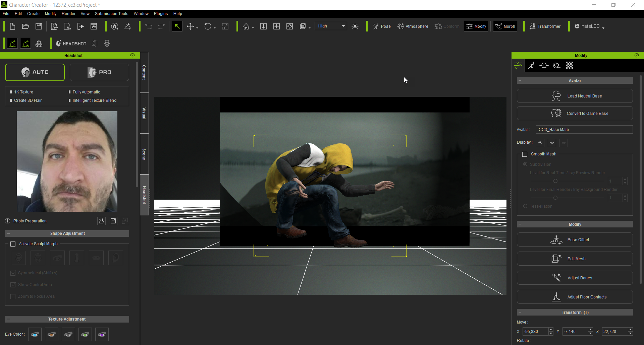The height and width of the screenshot is (345, 644).
Task: Click in the Move X value field
Action: coord(535,332)
